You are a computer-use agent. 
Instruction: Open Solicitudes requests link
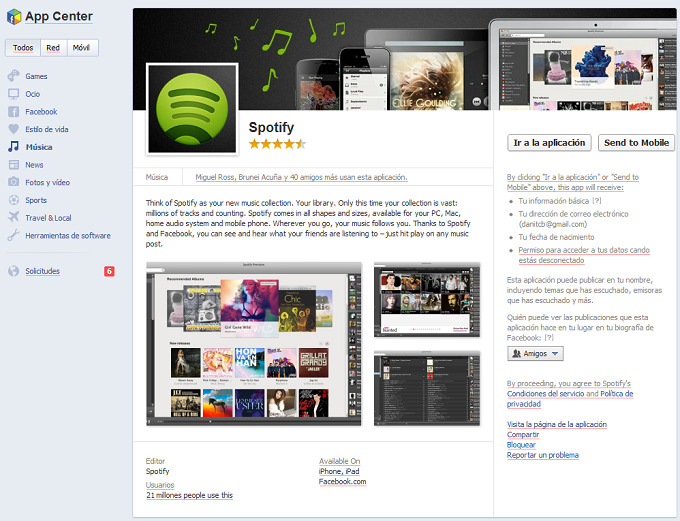(x=42, y=271)
